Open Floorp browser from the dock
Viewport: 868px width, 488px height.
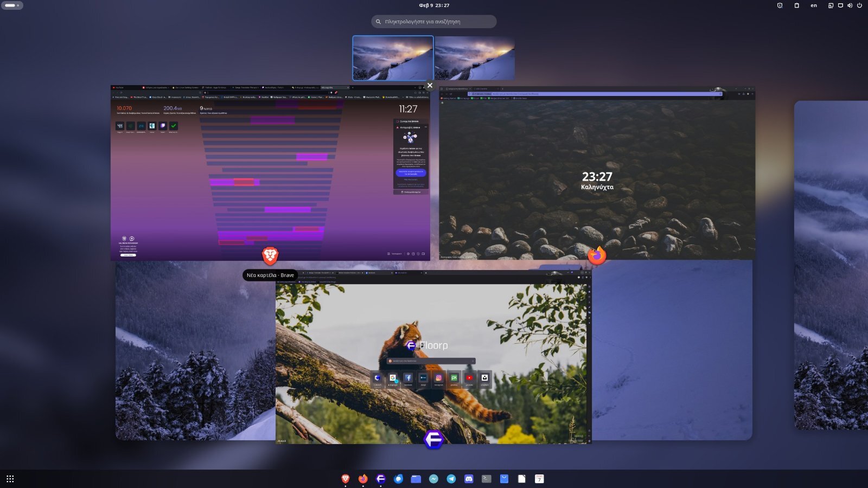(381, 479)
